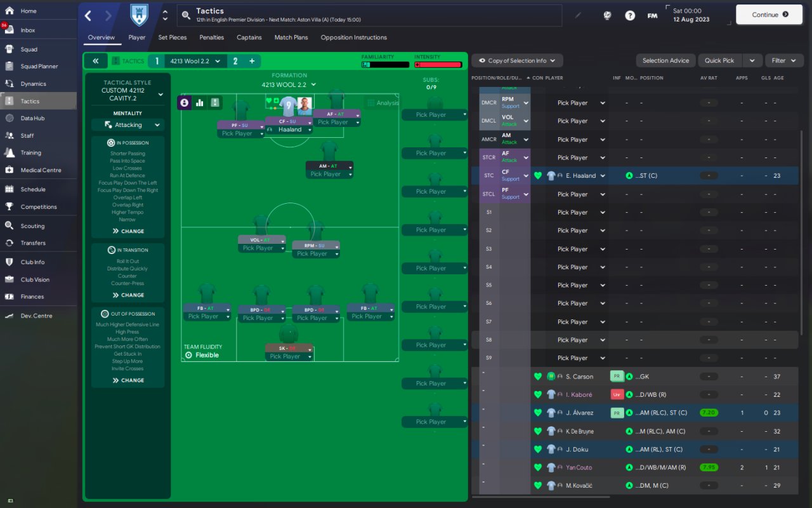Screen dimensions: 812x508
Task: Open the VOL-AT role selector on pitch
Action: click(x=262, y=240)
